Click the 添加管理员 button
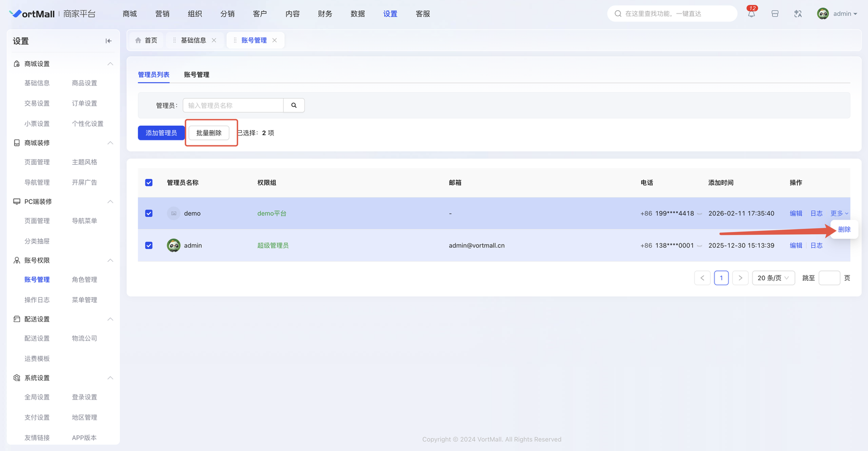This screenshot has width=868, height=451. (161, 133)
